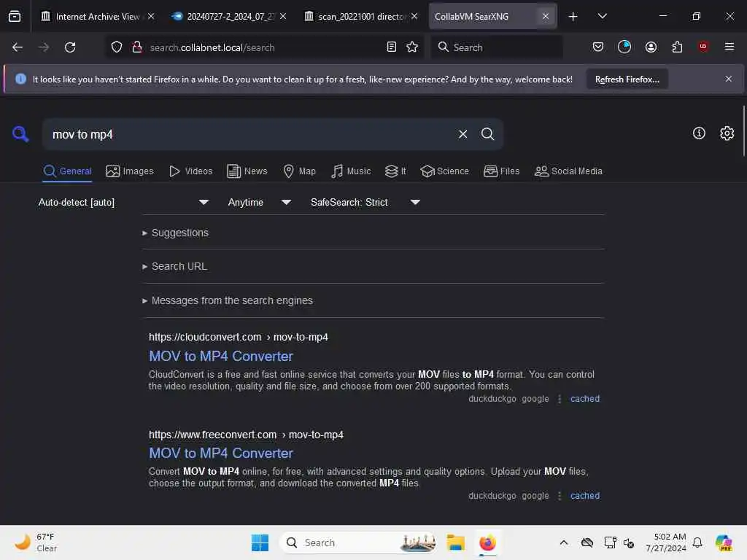Submit search with magnifier icon
Viewport: 747px width, 560px height.
point(487,134)
